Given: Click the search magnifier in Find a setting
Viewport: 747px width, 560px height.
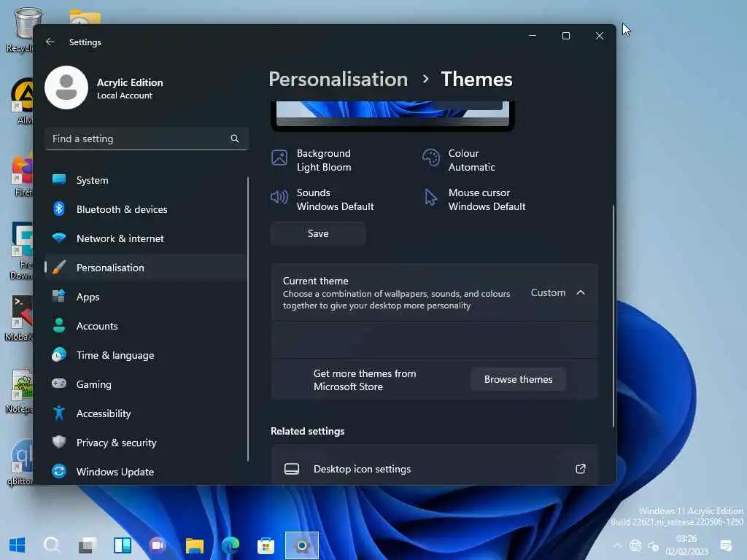Looking at the screenshot, I should 234,139.
